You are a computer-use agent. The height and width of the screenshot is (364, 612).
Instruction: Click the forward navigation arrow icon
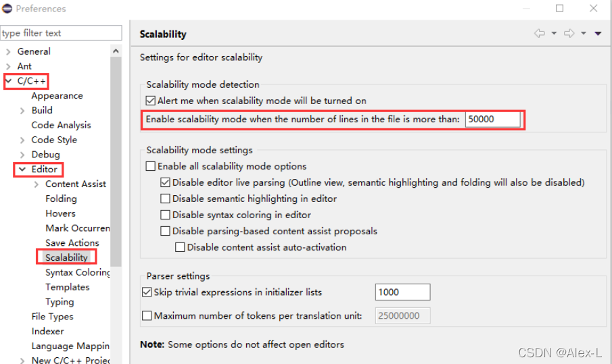(x=569, y=33)
